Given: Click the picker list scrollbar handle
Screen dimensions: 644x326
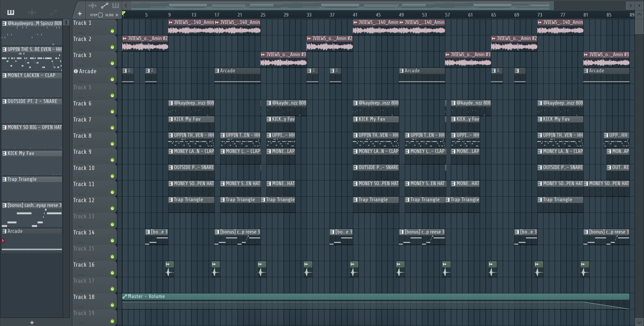Looking at the screenshot, I should point(66,23).
